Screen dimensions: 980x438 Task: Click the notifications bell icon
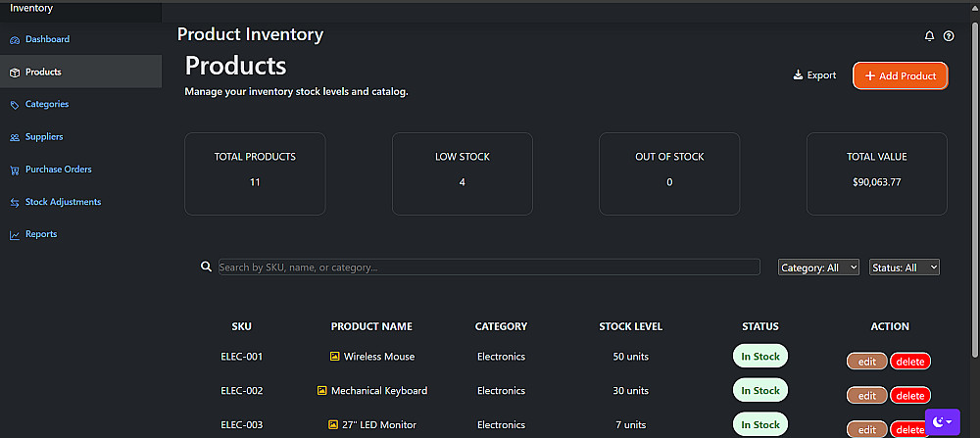[929, 36]
